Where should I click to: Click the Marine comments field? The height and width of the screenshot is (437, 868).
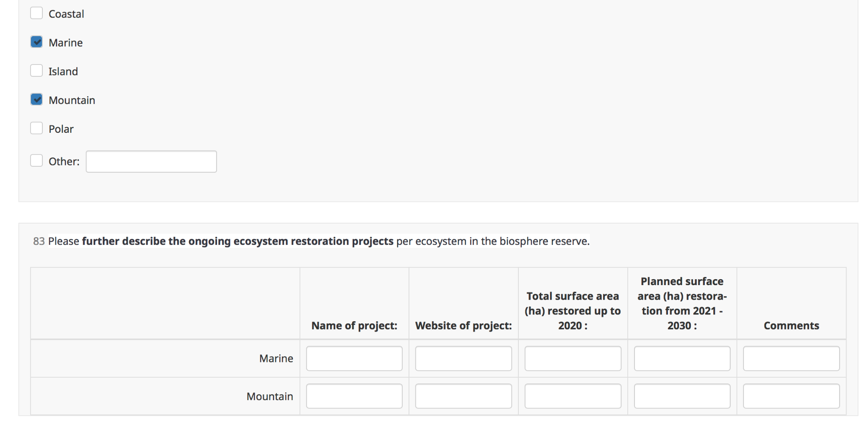[791, 359]
